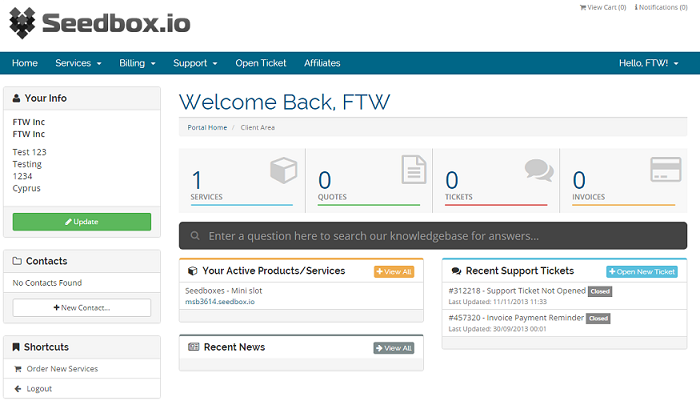
Task: Expand the Hello, FTW! account dropdown
Action: point(648,63)
